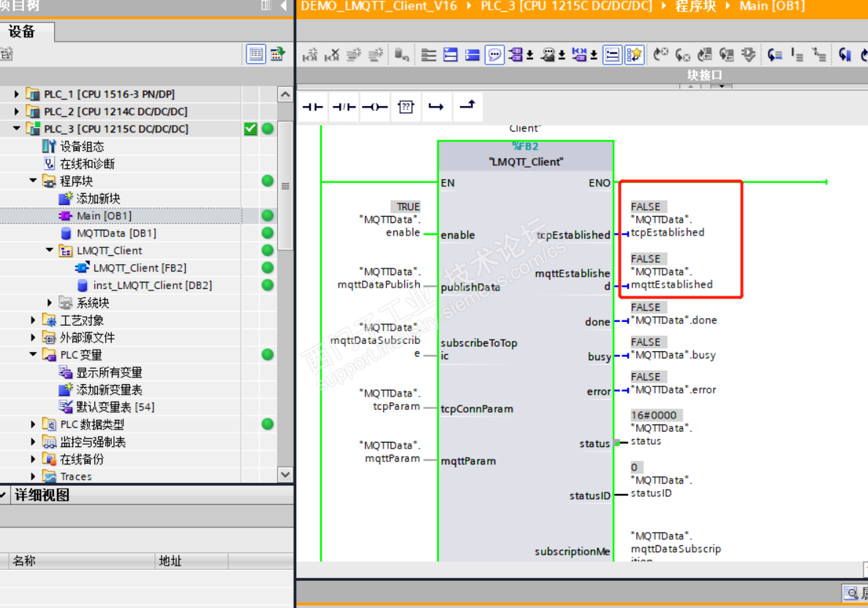Insert a normally open contact
This screenshot has height=608, width=868.
[x=313, y=107]
